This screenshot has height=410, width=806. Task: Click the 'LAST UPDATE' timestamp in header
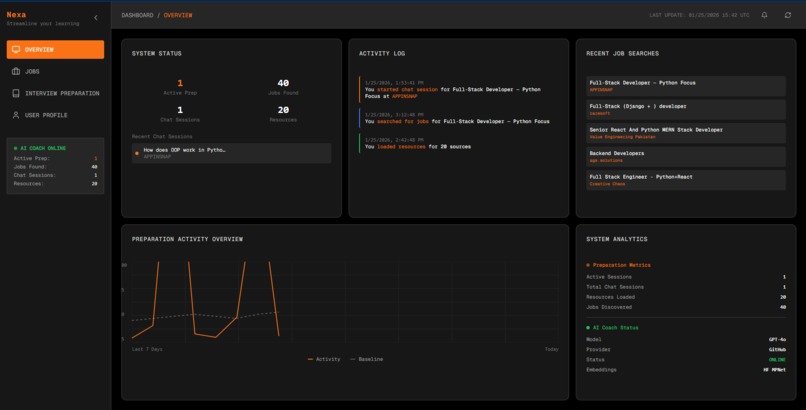699,15
